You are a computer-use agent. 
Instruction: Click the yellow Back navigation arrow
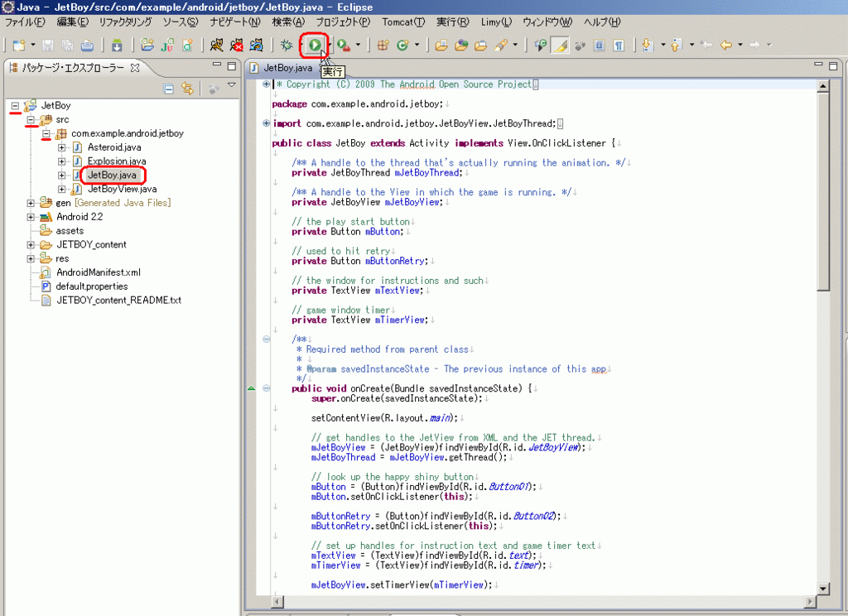(x=725, y=45)
